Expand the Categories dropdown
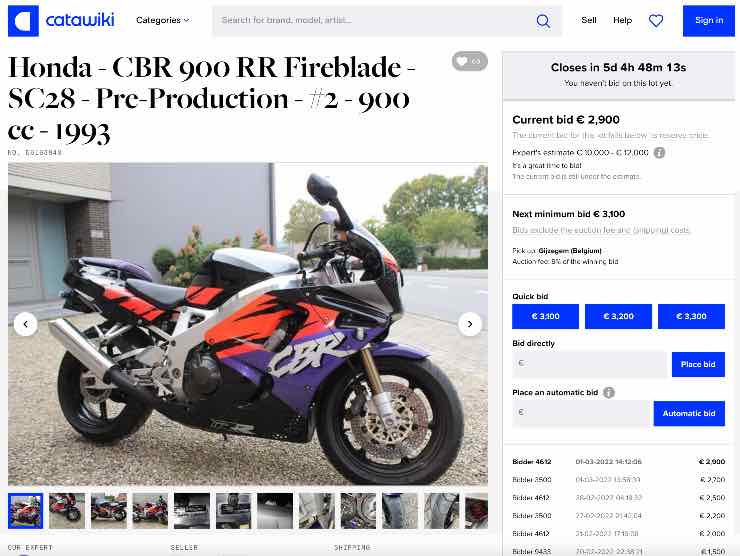 click(x=162, y=20)
